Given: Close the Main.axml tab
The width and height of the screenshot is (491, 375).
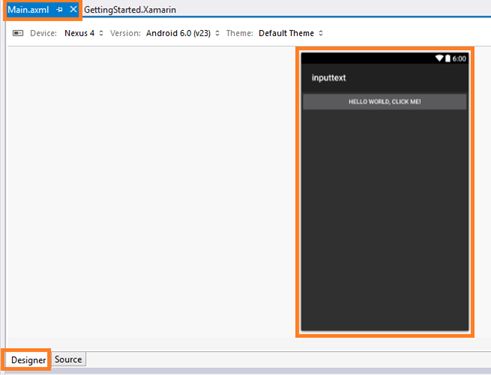Looking at the screenshot, I should [73, 9].
